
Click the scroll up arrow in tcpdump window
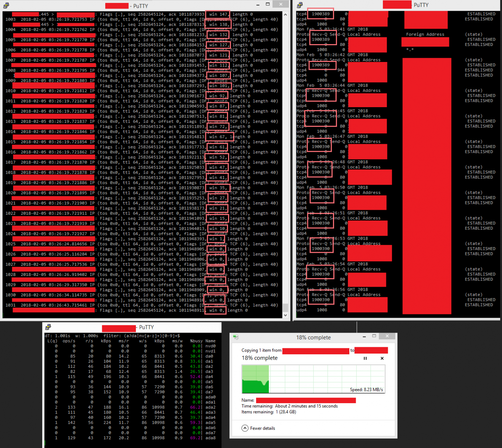286,15
